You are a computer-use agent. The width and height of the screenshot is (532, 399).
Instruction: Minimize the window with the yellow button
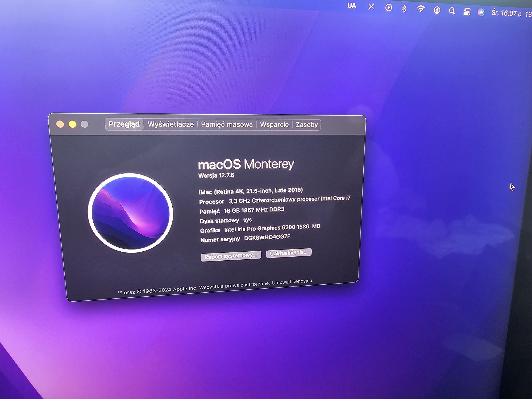(72, 124)
